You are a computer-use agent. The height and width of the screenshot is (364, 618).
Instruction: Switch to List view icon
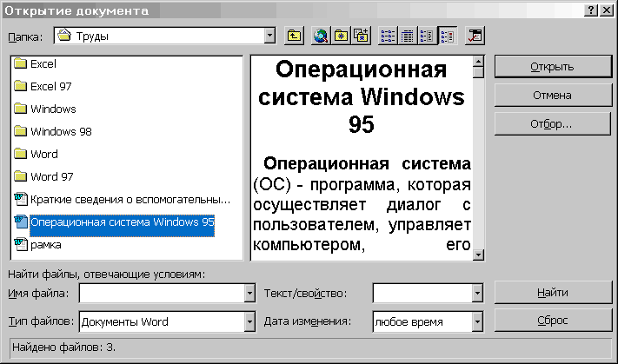pyautogui.click(x=388, y=36)
